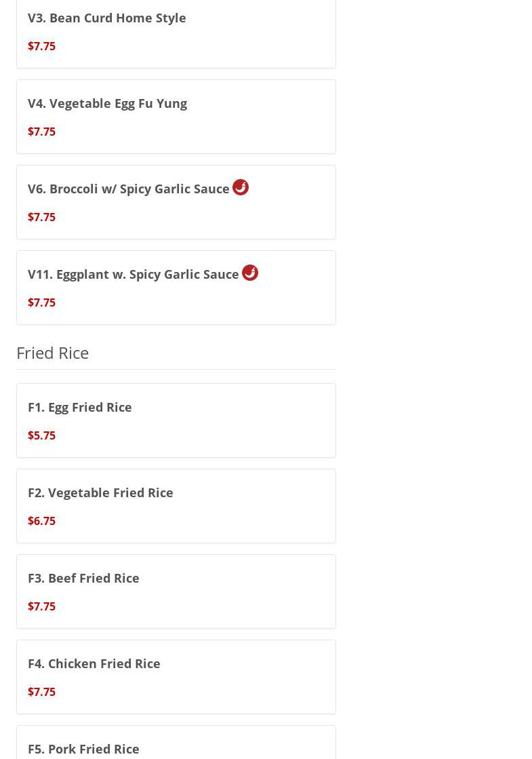The width and height of the screenshot is (532, 759).
Task: Click the $7.75 price under Chicken Fried Rice
Action: [x=41, y=692]
